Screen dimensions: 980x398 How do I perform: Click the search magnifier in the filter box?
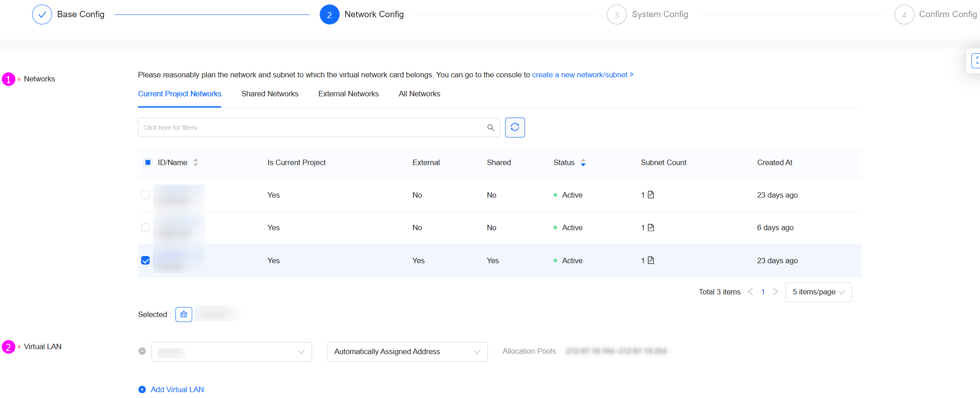[x=490, y=128]
